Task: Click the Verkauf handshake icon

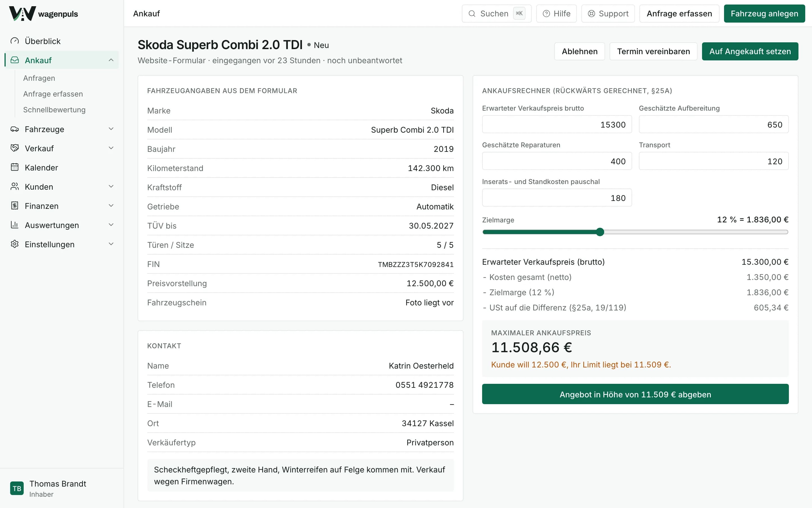Action: click(14, 148)
